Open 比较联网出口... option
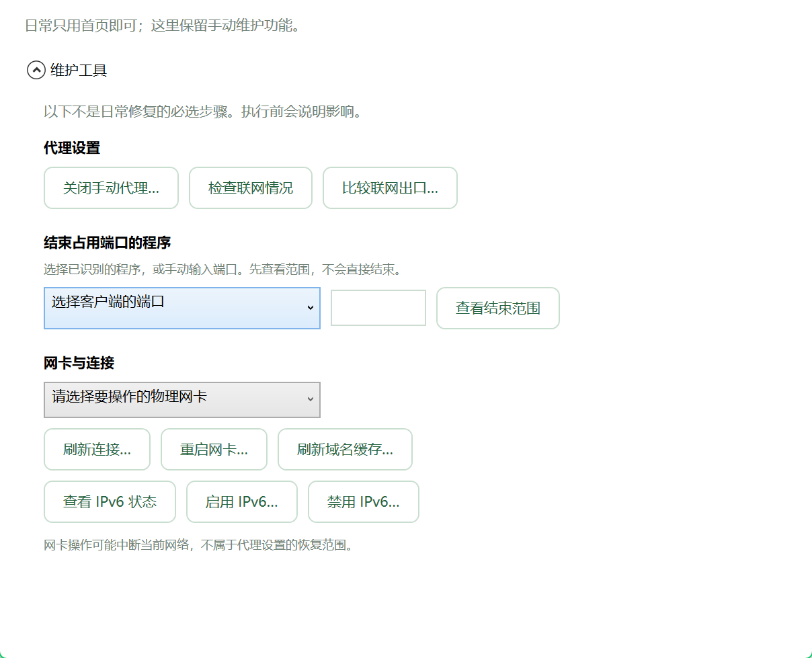Screen dimensions: 812x658 (390, 188)
